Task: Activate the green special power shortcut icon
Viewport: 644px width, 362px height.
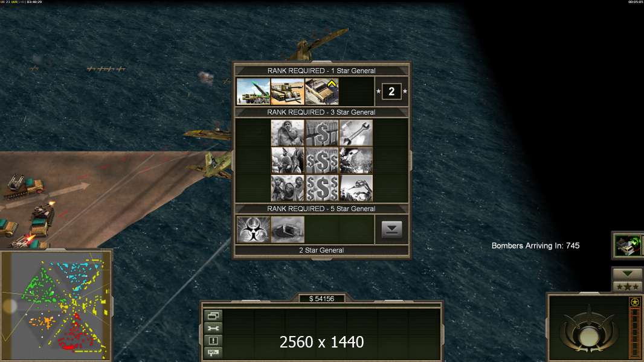Action: [628, 245]
